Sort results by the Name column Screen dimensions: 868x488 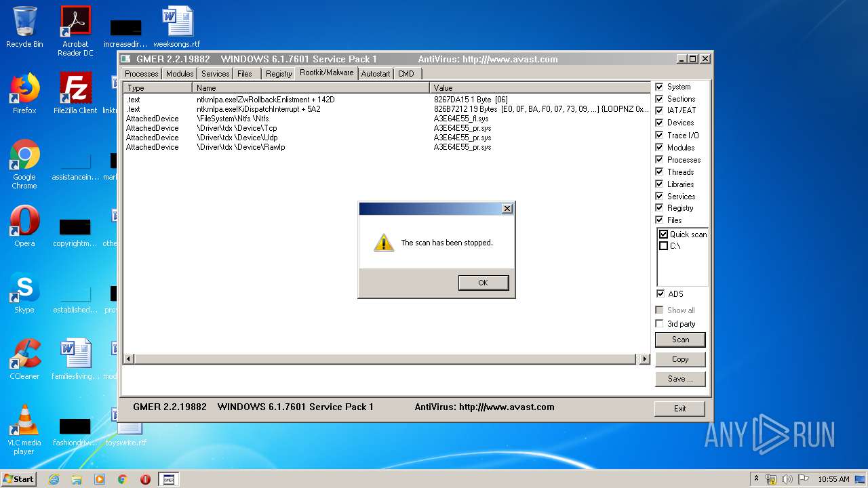311,88
